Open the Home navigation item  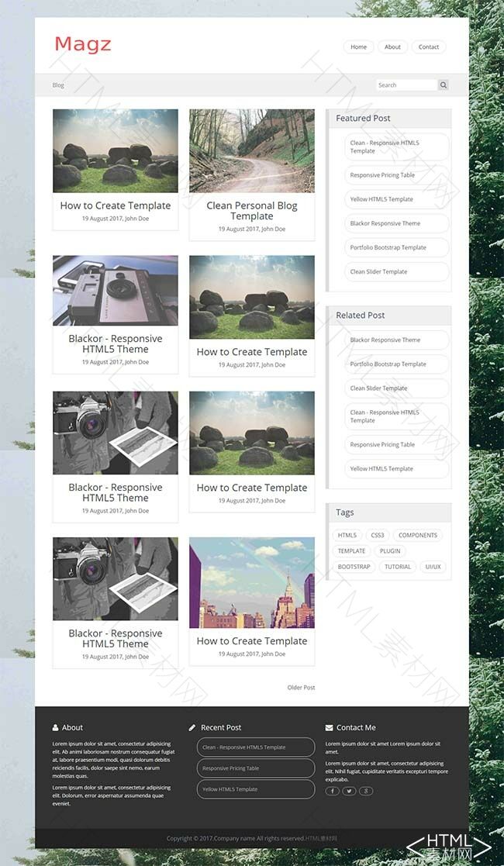point(358,47)
